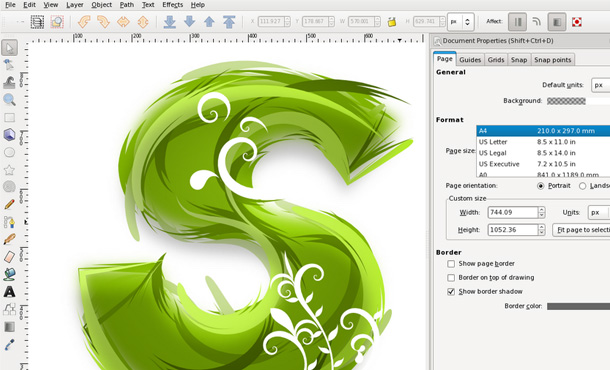Select the Gradient tool
The image size is (610, 370).
pyautogui.click(x=9, y=327)
